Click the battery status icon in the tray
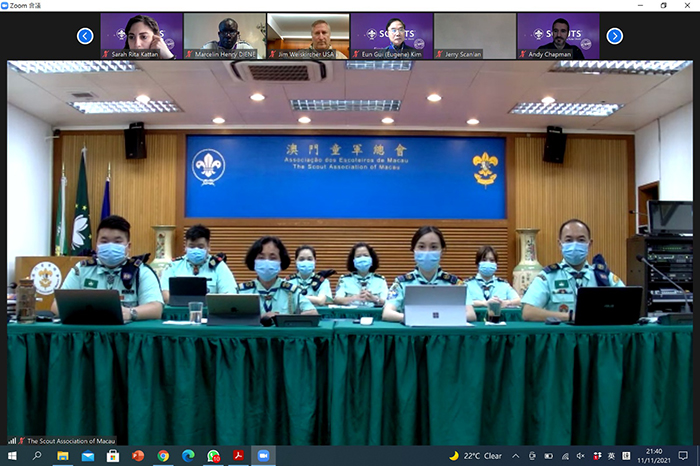The image size is (700, 466). pyautogui.click(x=549, y=456)
